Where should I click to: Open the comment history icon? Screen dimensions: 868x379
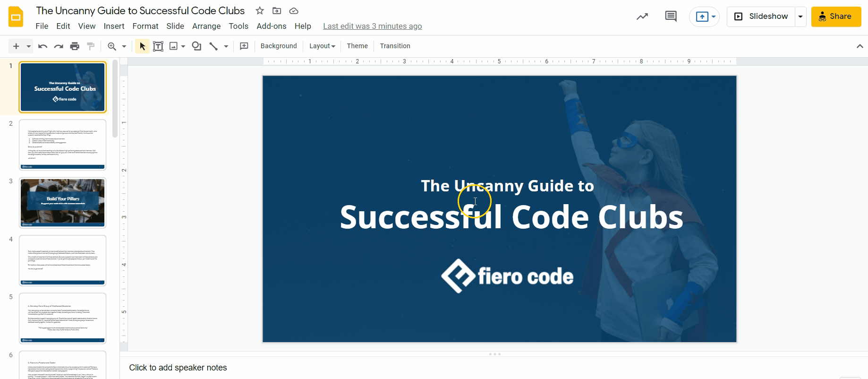[671, 17]
